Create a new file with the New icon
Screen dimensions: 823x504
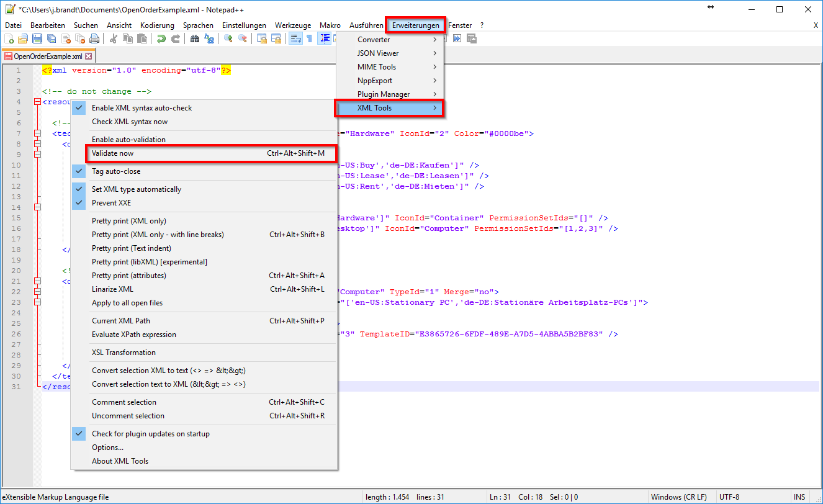pyautogui.click(x=10, y=38)
